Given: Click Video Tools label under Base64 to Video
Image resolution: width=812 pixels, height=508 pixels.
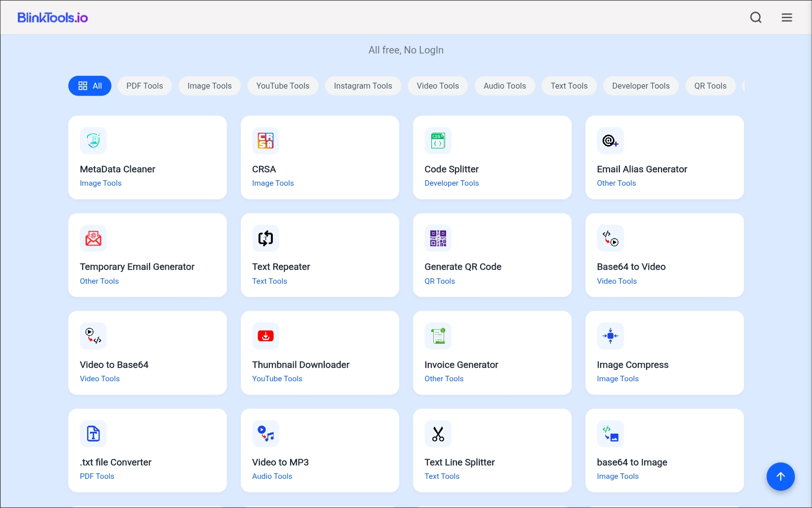Looking at the screenshot, I should click(x=616, y=281).
